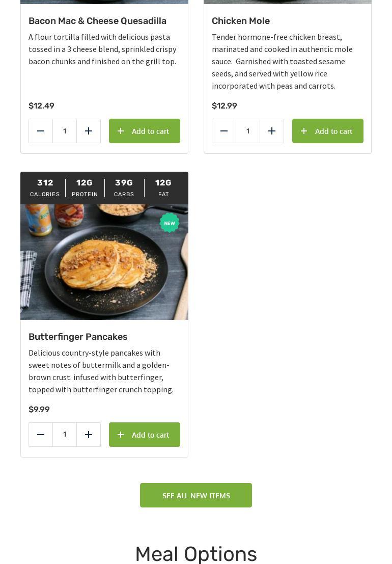
Task: Open Bacon Mac & Cheese Quesadilla title link
Action: 97,21
